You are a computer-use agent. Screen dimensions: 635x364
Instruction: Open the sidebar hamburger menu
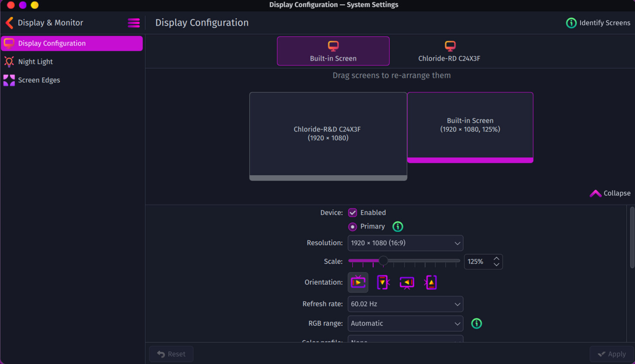click(134, 23)
